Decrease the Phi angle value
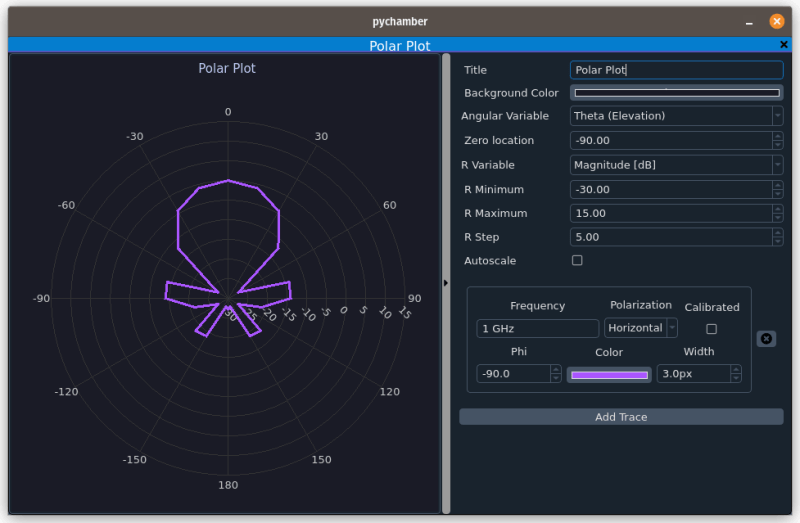 [556, 378]
